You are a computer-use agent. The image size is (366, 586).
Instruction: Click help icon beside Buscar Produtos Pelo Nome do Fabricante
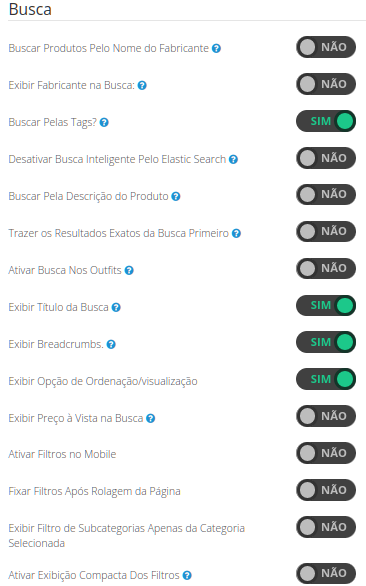coord(216,48)
